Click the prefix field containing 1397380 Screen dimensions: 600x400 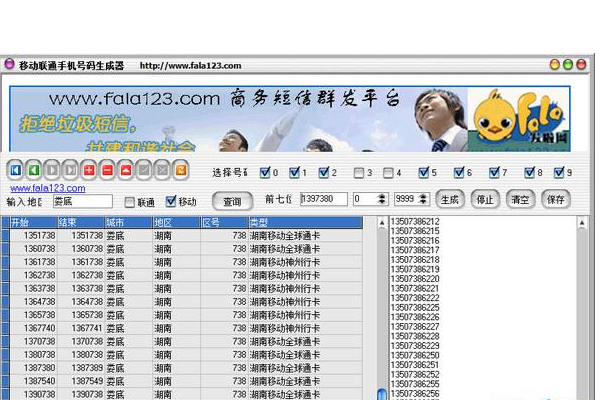coord(324,199)
